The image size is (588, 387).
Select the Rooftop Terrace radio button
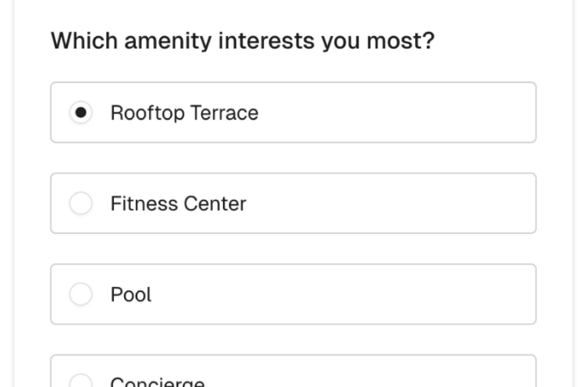[x=81, y=112]
